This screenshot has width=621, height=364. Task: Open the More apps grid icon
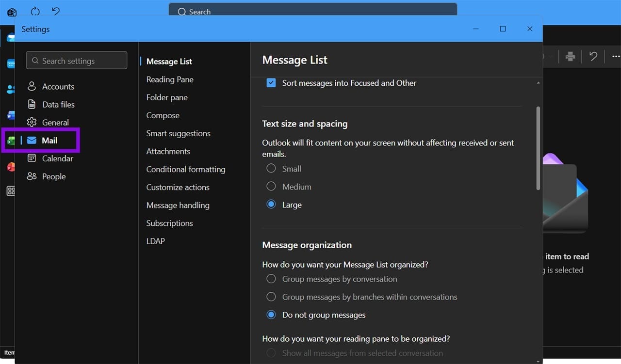pos(11,191)
